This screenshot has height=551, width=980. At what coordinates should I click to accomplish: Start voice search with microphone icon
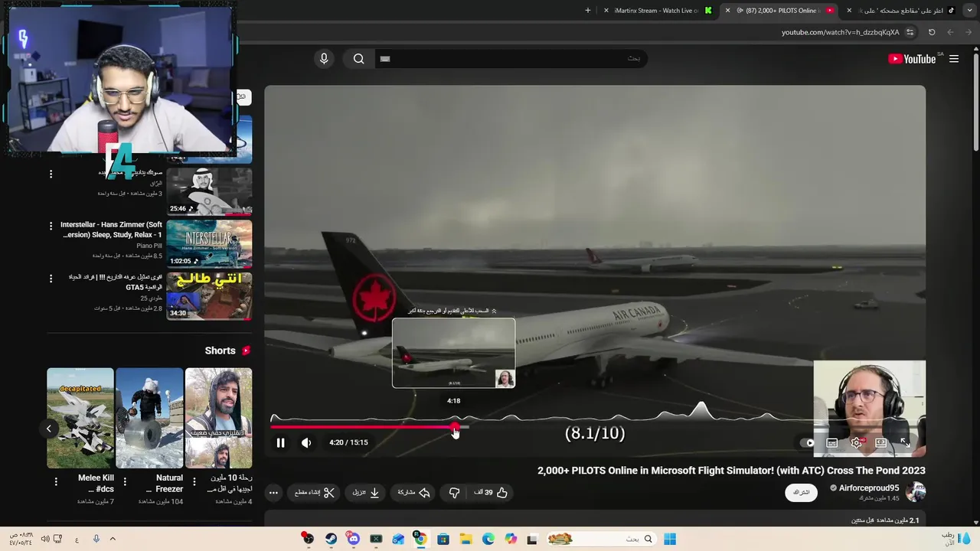[x=324, y=59]
